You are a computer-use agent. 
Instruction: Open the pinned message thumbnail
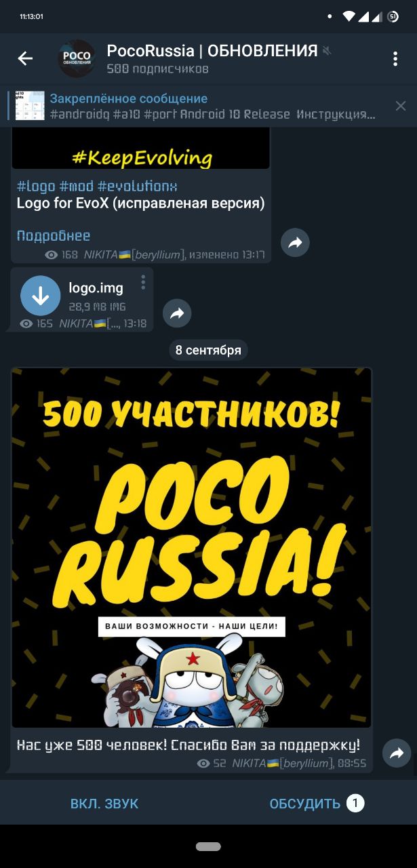30,106
